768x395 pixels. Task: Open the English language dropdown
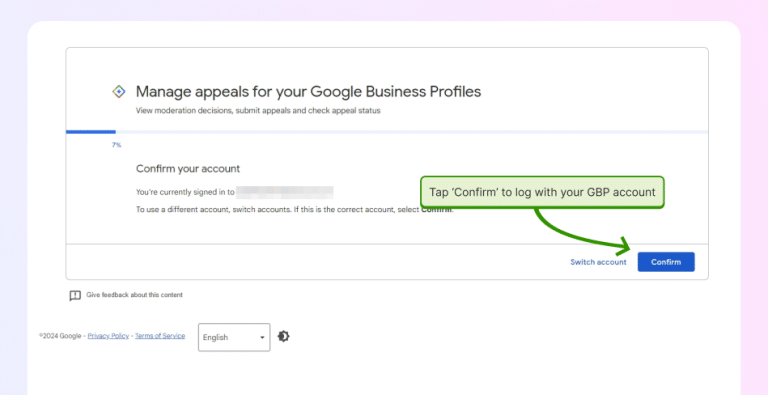pos(234,337)
